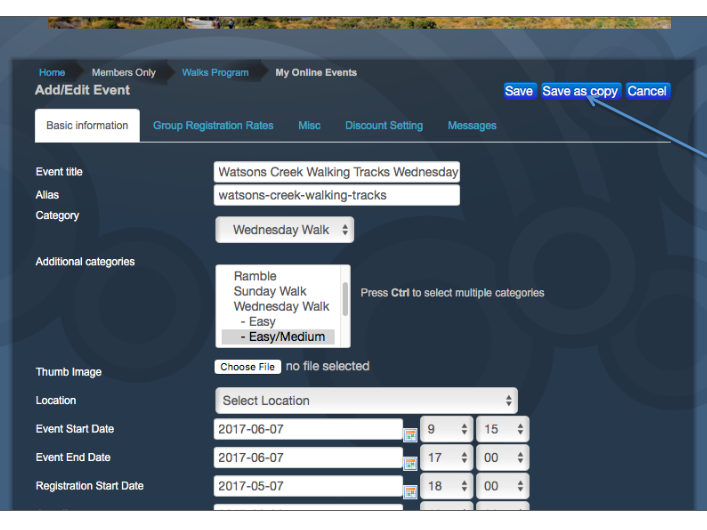Select Ramble in Additional categories list
The height and width of the screenshot is (530, 707).
[x=255, y=276]
